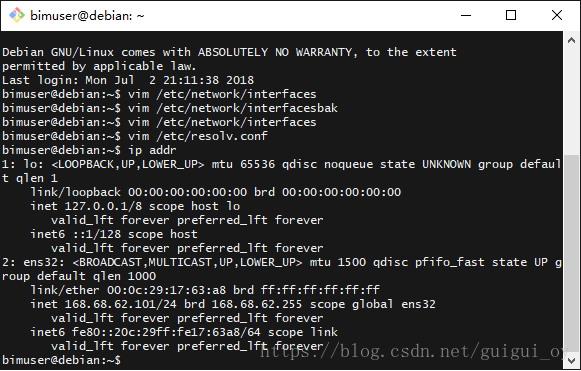Minimize the terminal window
Viewport: 581px width, 371px height.
click(466, 15)
